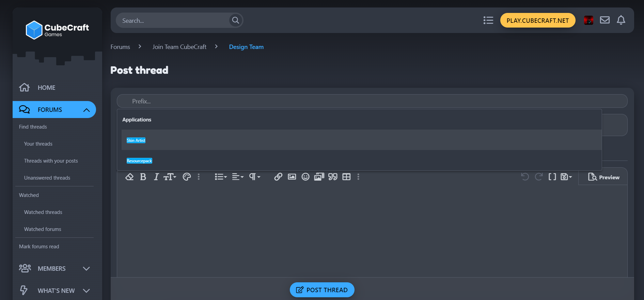The height and width of the screenshot is (300, 644).
Task: Open Threads with your posts
Action: [x=51, y=161]
